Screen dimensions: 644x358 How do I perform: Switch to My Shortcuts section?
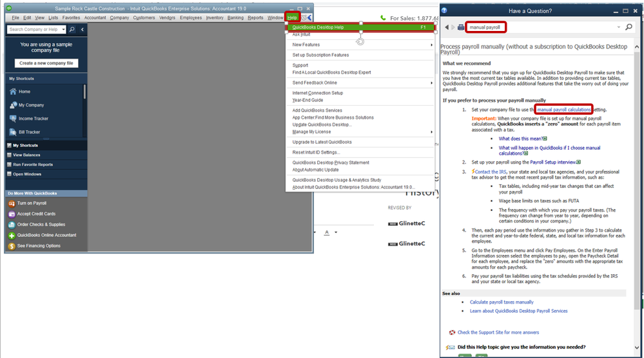(x=46, y=146)
